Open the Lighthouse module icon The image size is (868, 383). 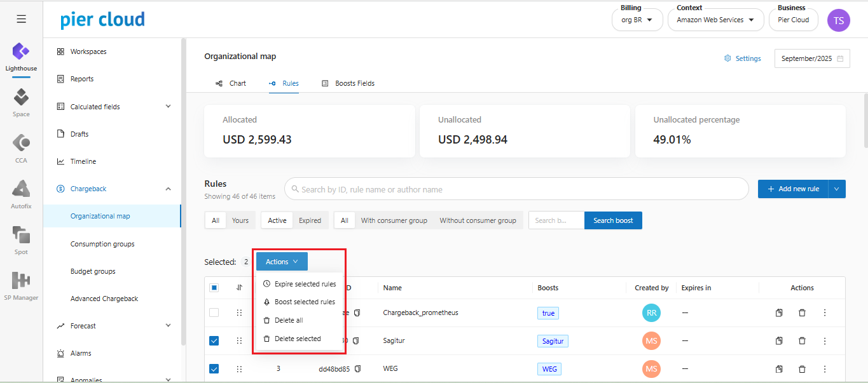tap(21, 52)
